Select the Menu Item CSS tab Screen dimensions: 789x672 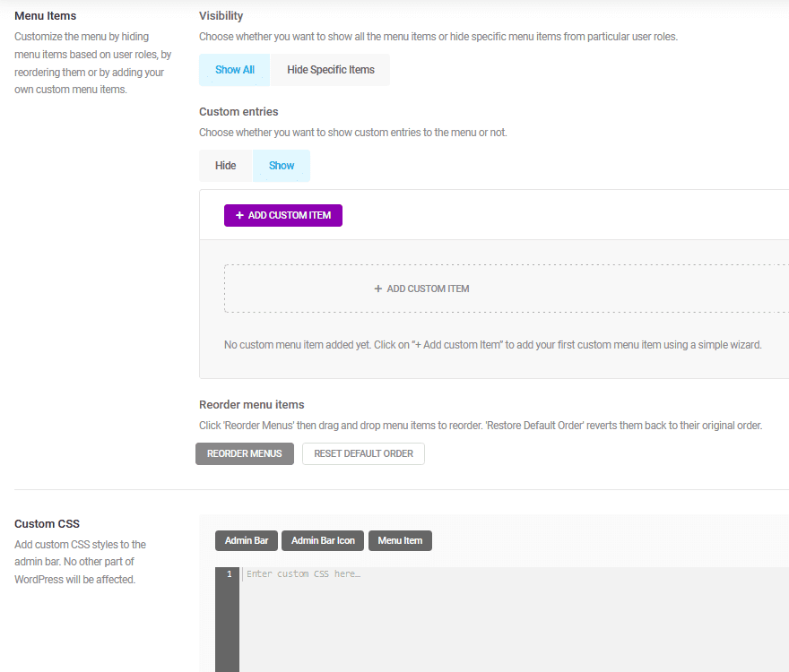tap(400, 540)
